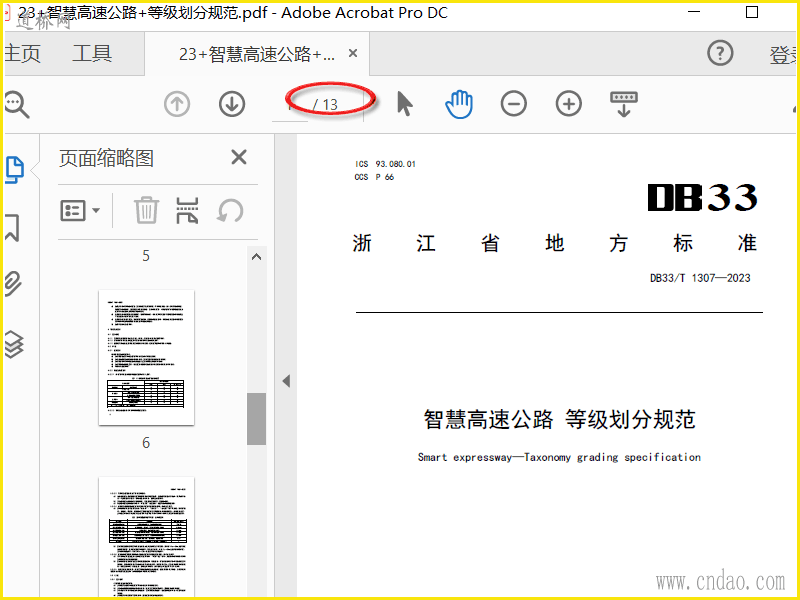The height and width of the screenshot is (600, 800).
Task: Click thumbnail scrollbar up arrow
Action: [x=257, y=257]
